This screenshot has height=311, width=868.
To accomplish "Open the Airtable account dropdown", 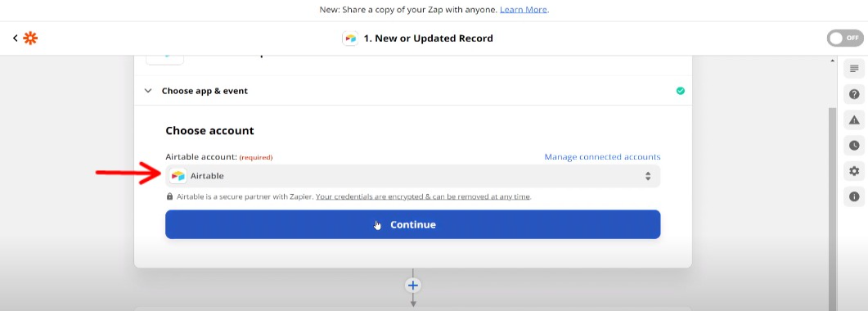I will pos(412,176).
